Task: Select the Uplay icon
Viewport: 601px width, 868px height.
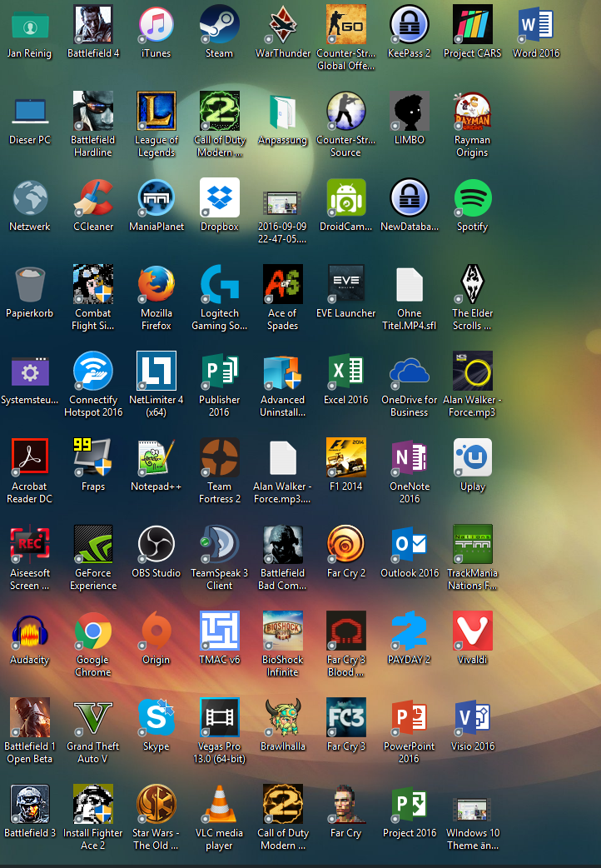Action: (x=473, y=457)
